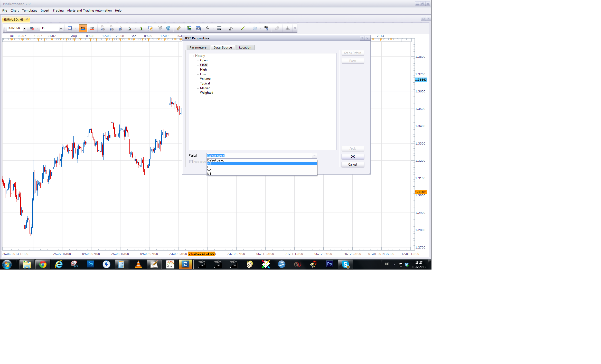Expand the pitchfork tool dropdown arrow
This screenshot has height=364, width=601.
(x=213, y=28)
